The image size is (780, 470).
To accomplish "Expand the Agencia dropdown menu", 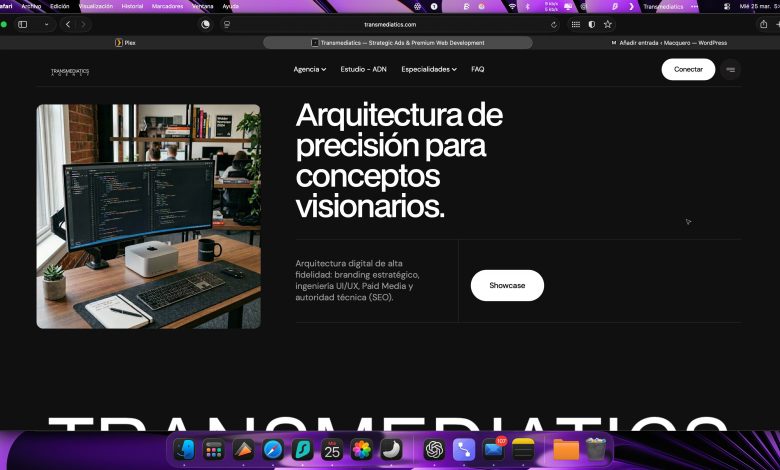I will [309, 70].
